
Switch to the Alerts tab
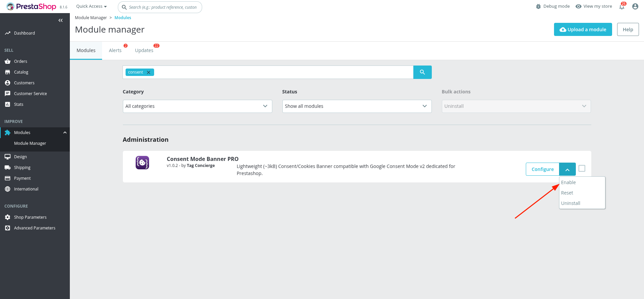click(x=115, y=50)
